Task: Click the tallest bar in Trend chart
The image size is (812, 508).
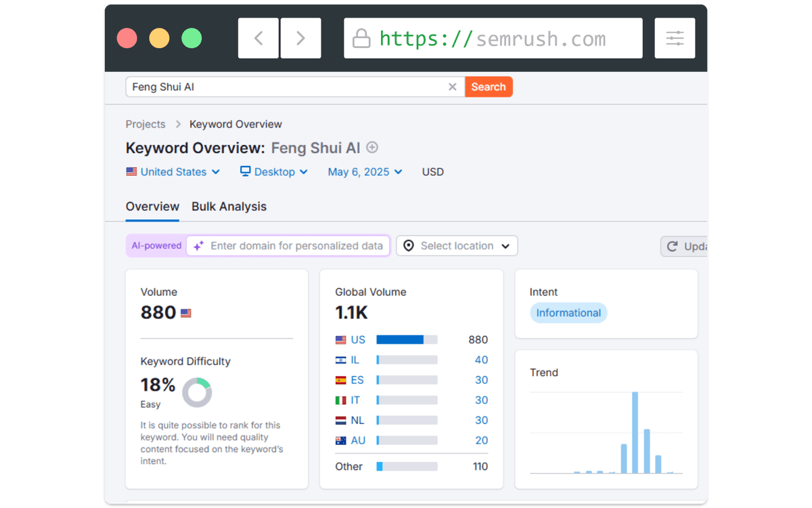Action: 635,433
